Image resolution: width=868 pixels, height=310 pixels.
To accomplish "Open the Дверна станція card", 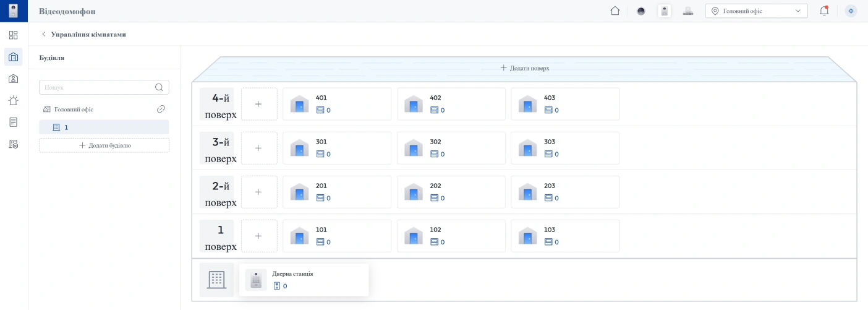I will (304, 280).
